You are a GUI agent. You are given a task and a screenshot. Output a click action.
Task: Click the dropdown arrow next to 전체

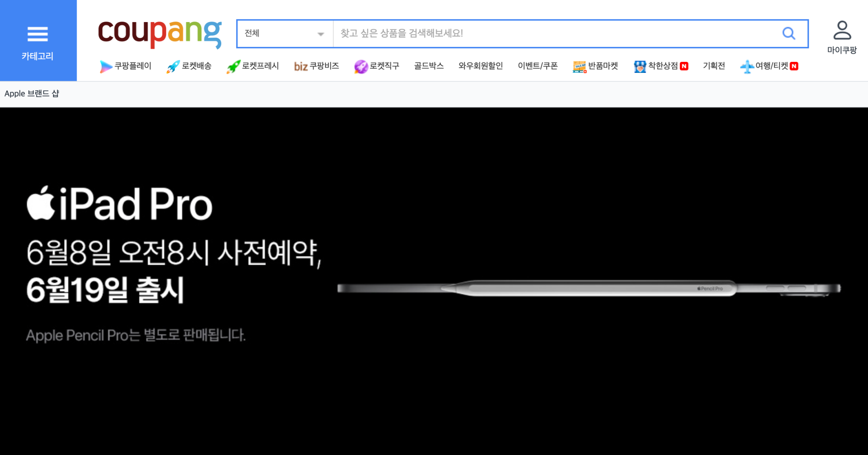pos(321,34)
